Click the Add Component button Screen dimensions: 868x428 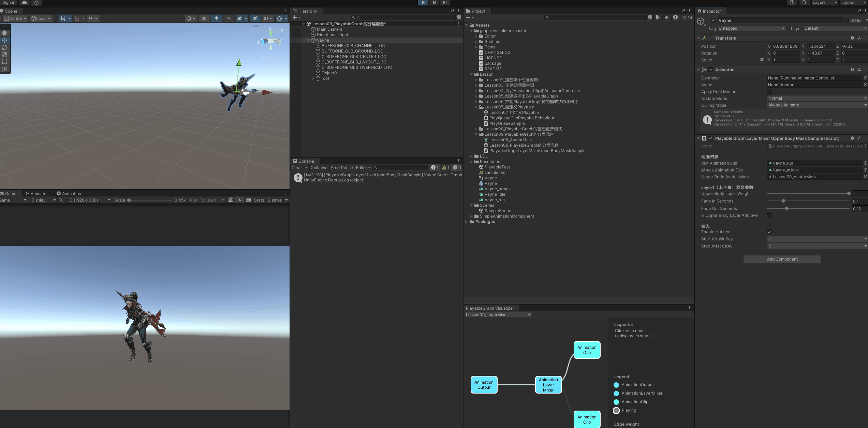782,259
